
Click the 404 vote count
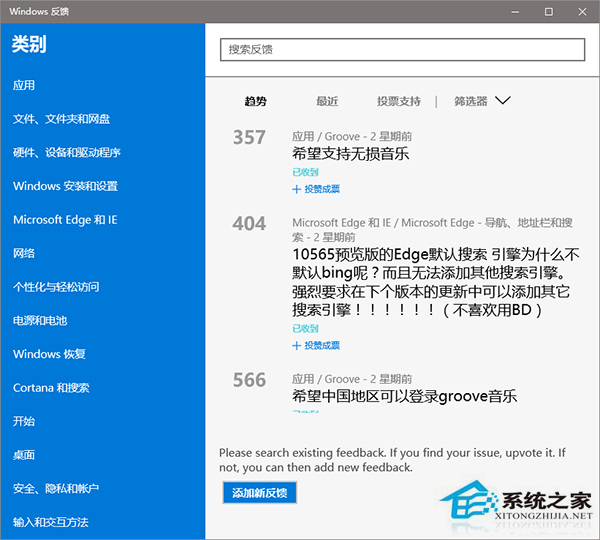pos(249,224)
